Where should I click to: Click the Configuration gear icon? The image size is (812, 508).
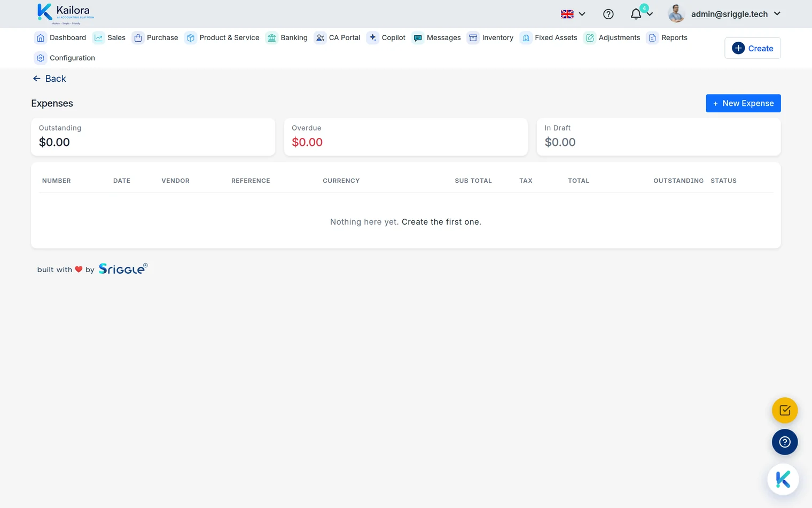coord(41,58)
